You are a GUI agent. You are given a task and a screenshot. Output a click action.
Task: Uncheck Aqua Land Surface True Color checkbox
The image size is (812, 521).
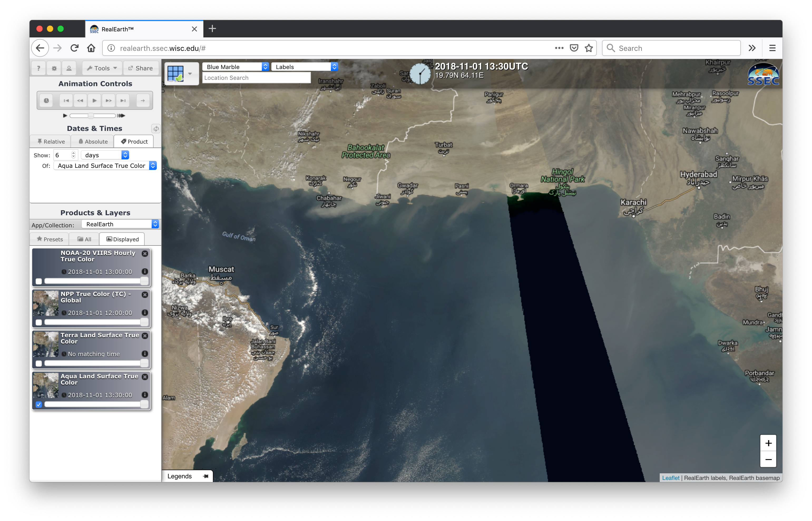[x=39, y=405]
